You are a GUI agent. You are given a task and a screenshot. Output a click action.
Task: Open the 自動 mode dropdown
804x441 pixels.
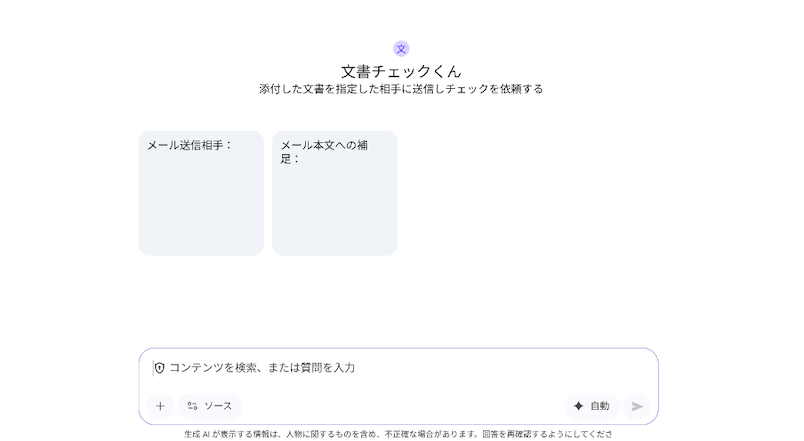(x=592, y=406)
